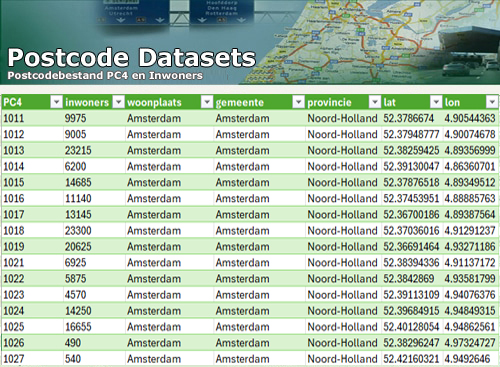The image size is (500, 367).
Task: Click inwoners value 23215
Action: 78,150
